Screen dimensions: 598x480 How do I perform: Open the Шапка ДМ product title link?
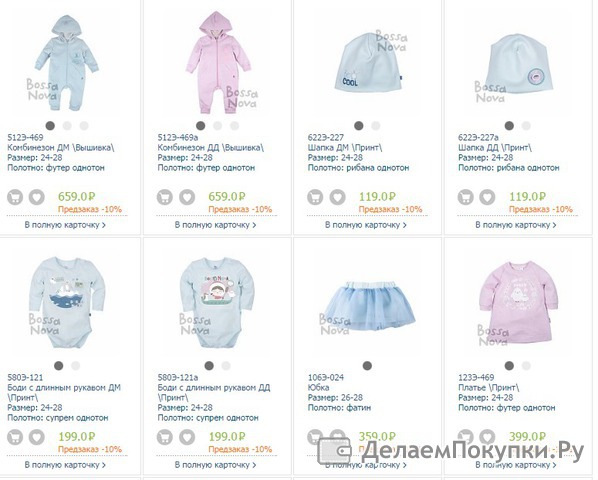345,148
